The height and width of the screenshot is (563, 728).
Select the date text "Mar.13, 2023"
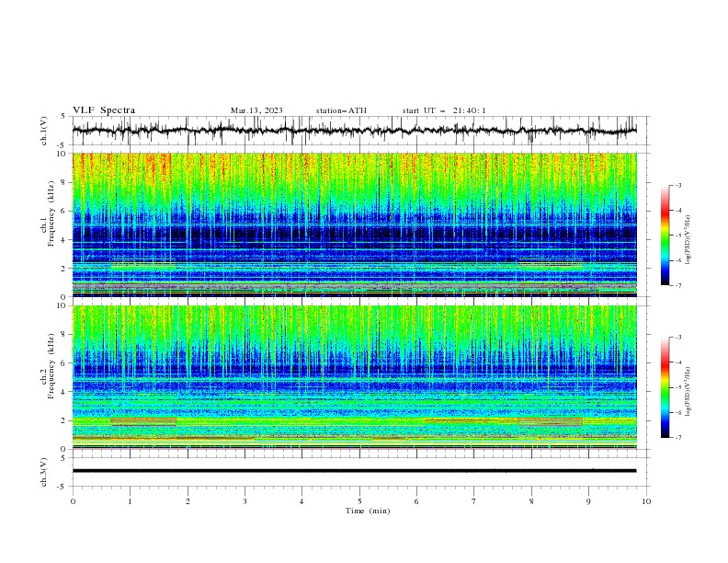click(256, 110)
